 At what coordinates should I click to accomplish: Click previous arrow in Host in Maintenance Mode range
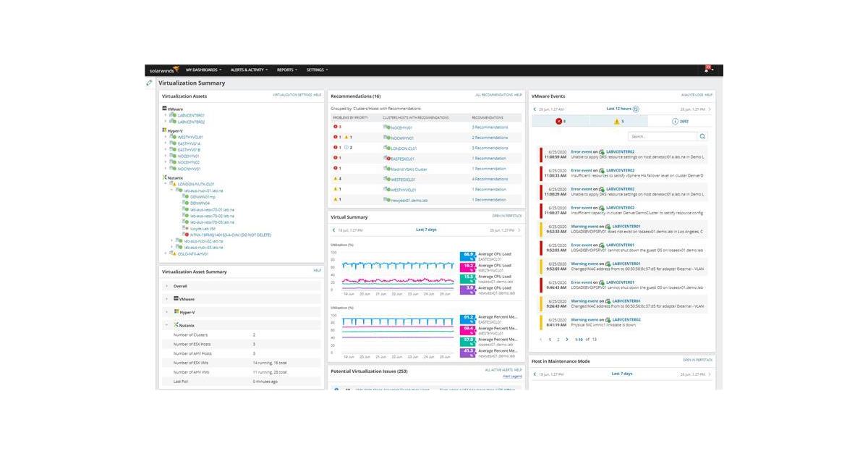coord(535,374)
